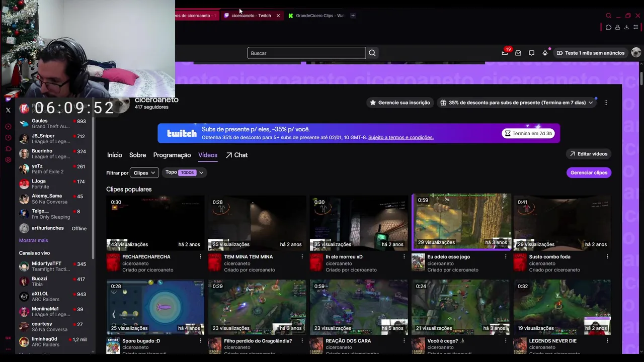
Task: Open Sujeito a termos e condições link
Action: pyautogui.click(x=400, y=138)
